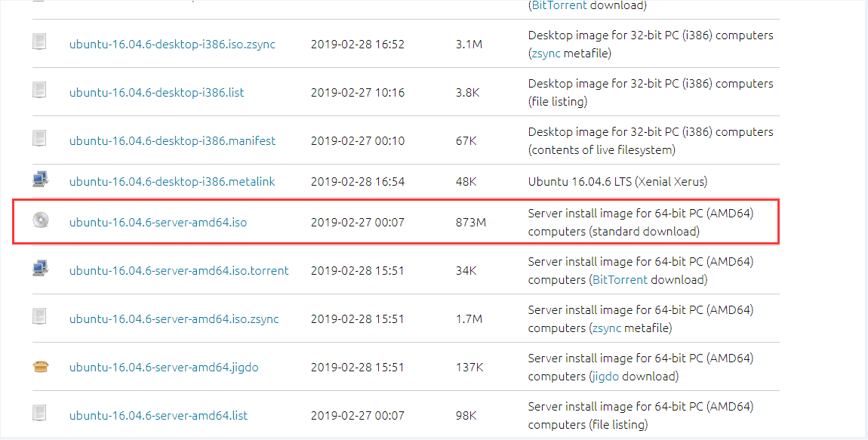The image size is (868, 440).
Task: Click the 98K size value
Action: point(466,415)
